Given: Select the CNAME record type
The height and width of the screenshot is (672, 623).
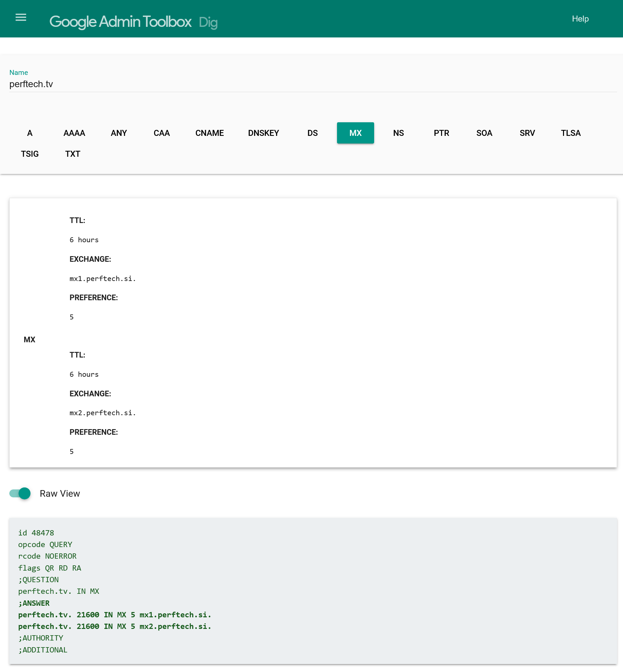Looking at the screenshot, I should [209, 133].
